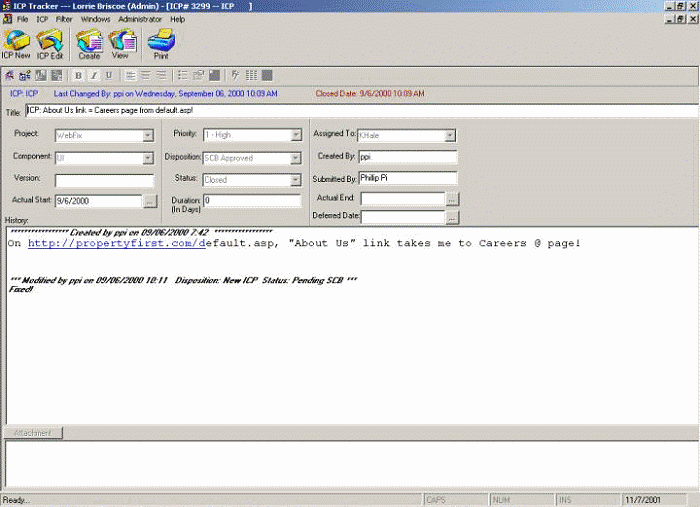This screenshot has width=700, height=507.
Task: Open the View toolbar icon
Action: point(121,44)
